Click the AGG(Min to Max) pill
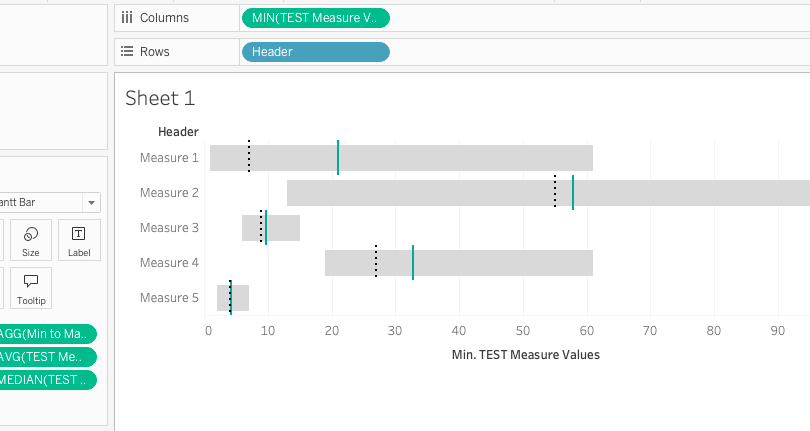This screenshot has width=810, height=431. pos(48,334)
